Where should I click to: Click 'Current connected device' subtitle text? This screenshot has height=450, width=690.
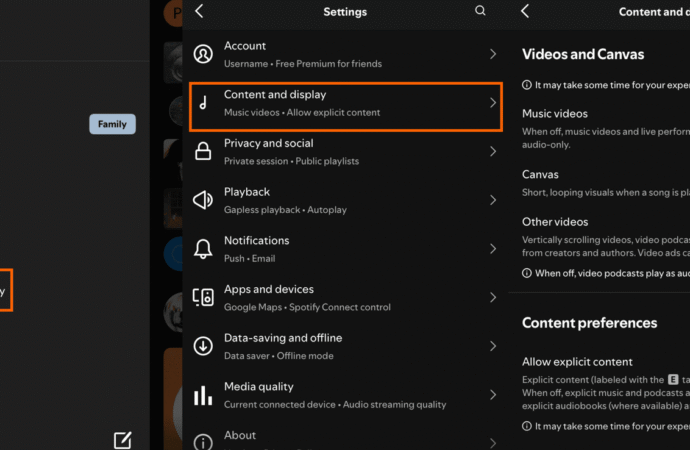click(279, 405)
